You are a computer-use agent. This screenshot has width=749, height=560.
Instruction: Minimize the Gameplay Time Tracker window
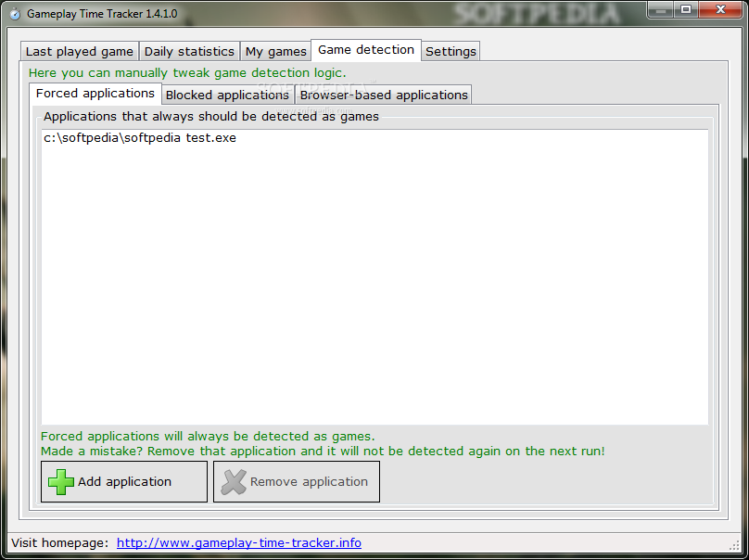click(x=662, y=9)
